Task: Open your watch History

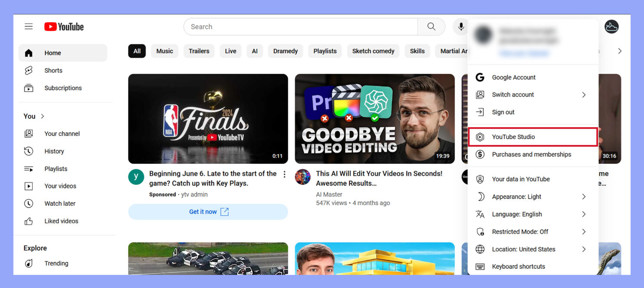Action: 54,151
